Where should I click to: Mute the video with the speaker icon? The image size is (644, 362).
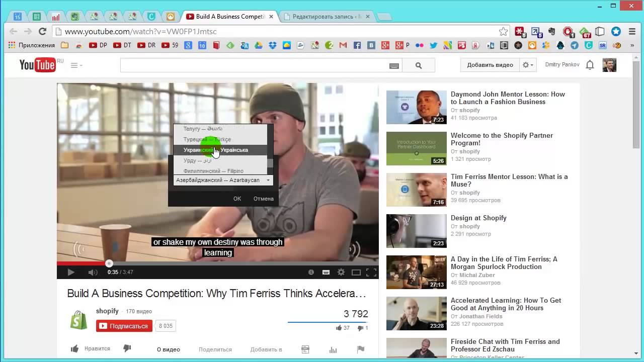pyautogui.click(x=93, y=272)
